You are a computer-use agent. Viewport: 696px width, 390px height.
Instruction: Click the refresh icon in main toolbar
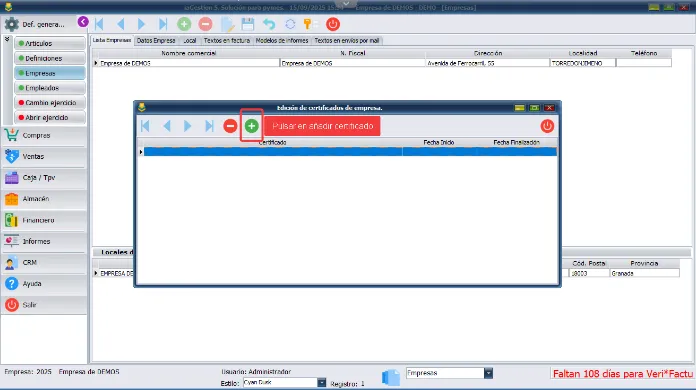click(290, 24)
